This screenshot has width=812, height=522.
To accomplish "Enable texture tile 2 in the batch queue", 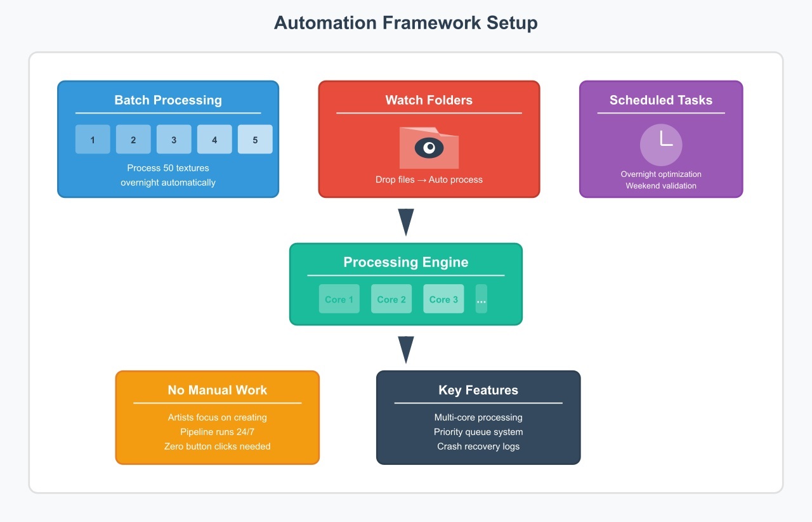I will coord(133,139).
